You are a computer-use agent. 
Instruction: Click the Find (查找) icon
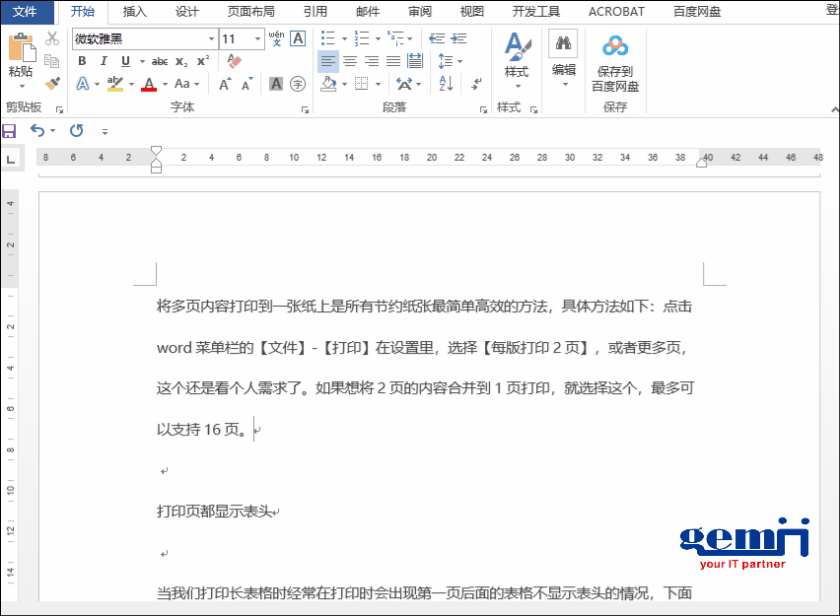pyautogui.click(x=561, y=44)
